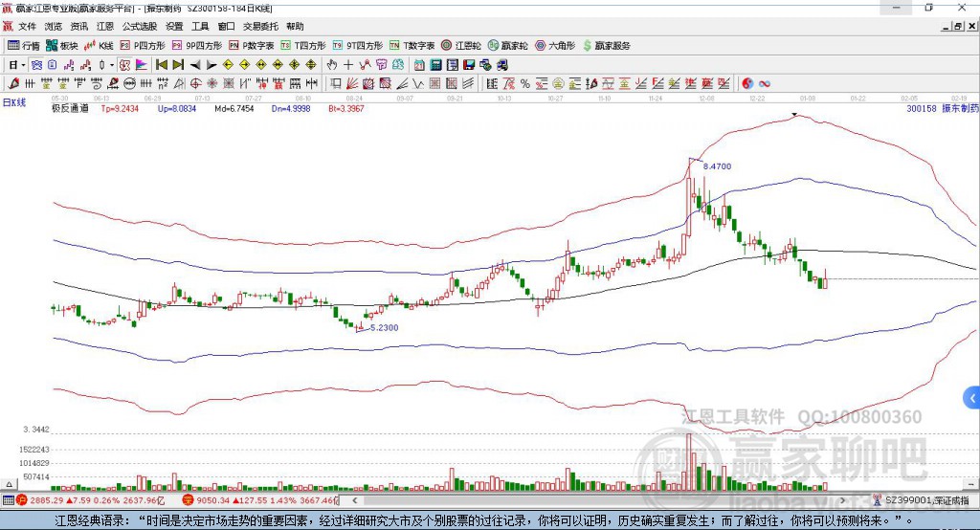Restore the inner chart window
The height and width of the screenshot is (530, 980).
click(x=959, y=26)
